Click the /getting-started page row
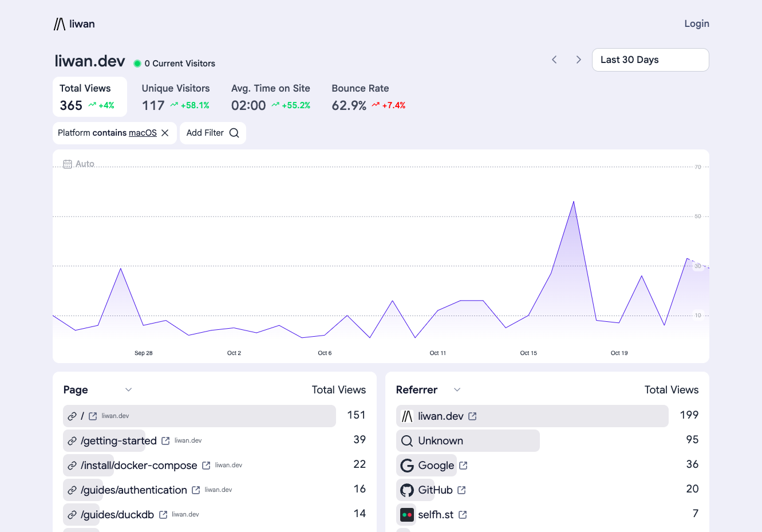The image size is (762, 532). click(215, 441)
